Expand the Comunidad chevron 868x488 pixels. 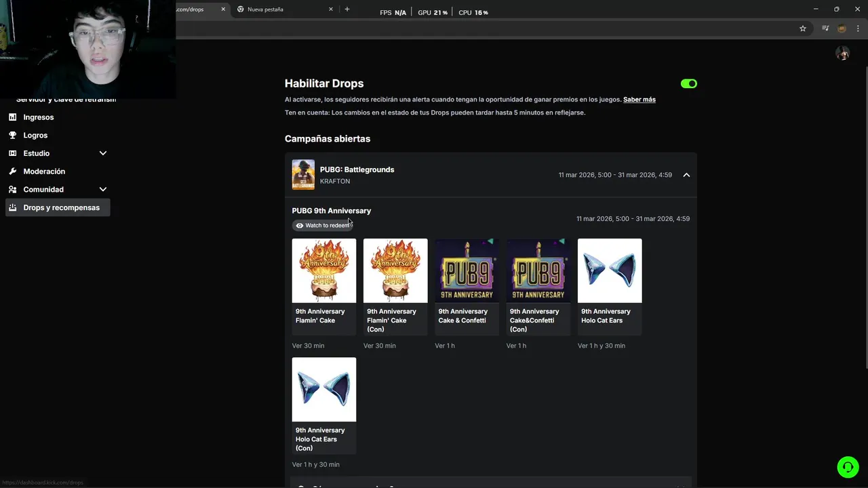(103, 190)
